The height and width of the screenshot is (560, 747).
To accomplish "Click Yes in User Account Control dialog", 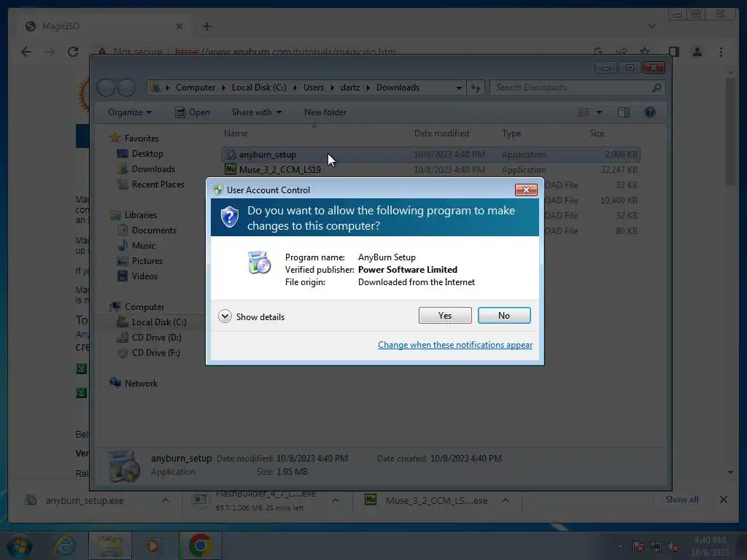I will point(445,315).
